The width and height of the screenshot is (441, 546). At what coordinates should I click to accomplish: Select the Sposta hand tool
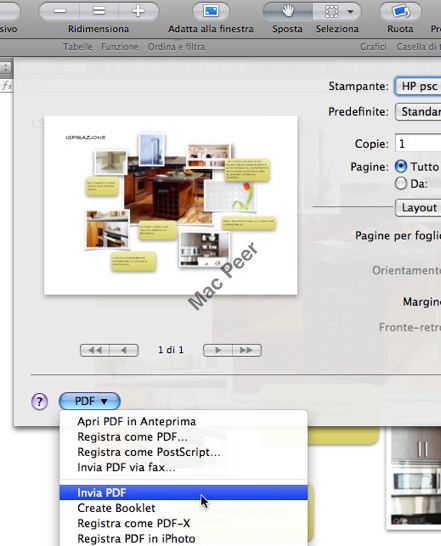point(288,11)
